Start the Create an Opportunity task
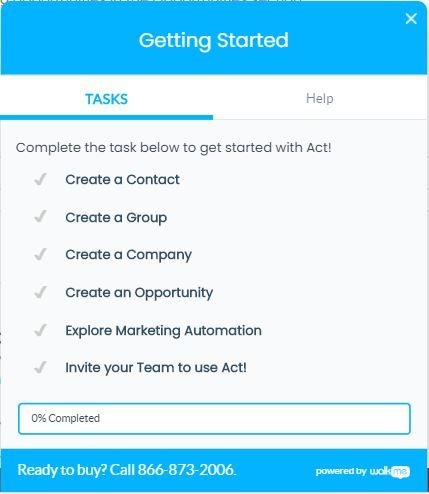 click(x=139, y=293)
